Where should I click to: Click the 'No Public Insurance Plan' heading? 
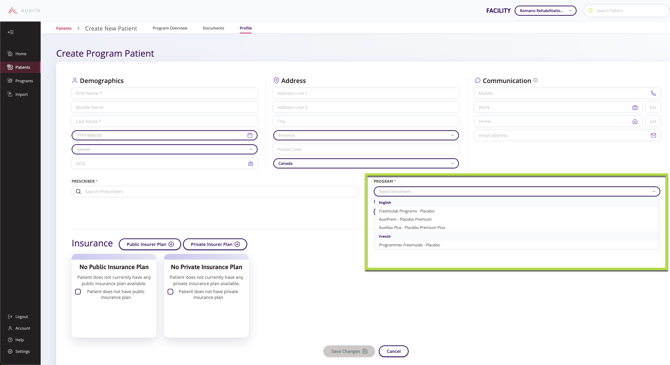[x=114, y=267]
